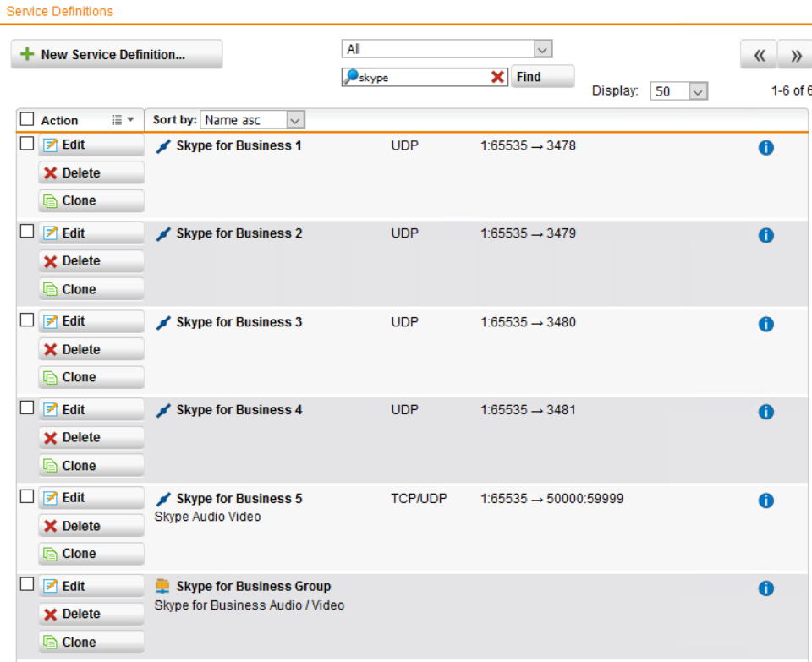The image size is (812, 662).
Task: Select the service icon beside Skype for Business 3
Action: (163, 324)
